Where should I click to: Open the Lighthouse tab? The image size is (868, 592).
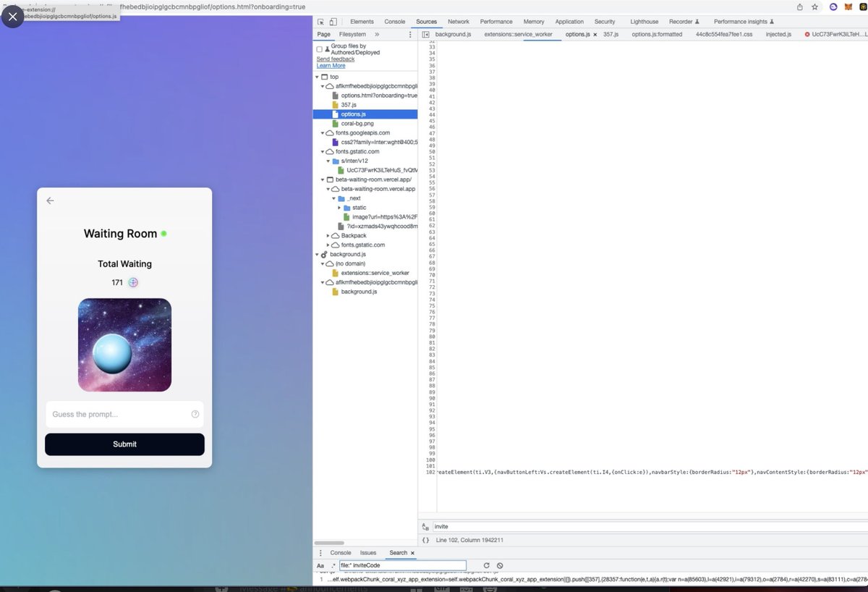(644, 22)
